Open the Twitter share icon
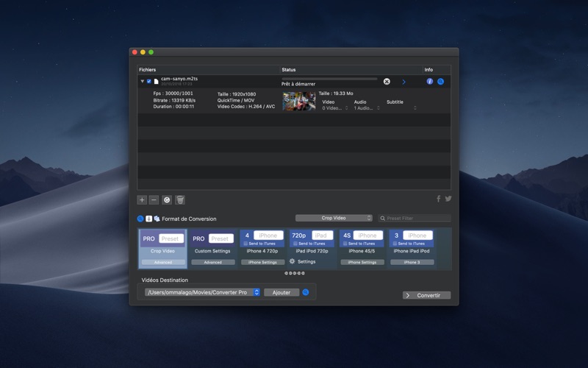Image resolution: width=588 pixels, height=368 pixels. coord(448,199)
